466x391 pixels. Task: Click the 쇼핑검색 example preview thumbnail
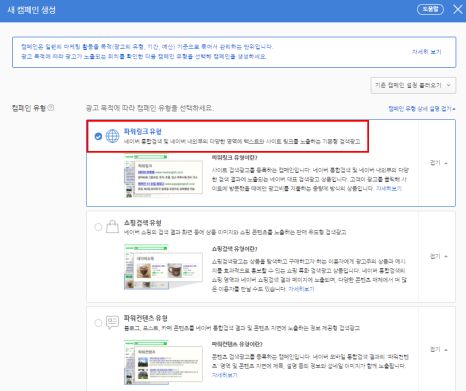pos(163,267)
